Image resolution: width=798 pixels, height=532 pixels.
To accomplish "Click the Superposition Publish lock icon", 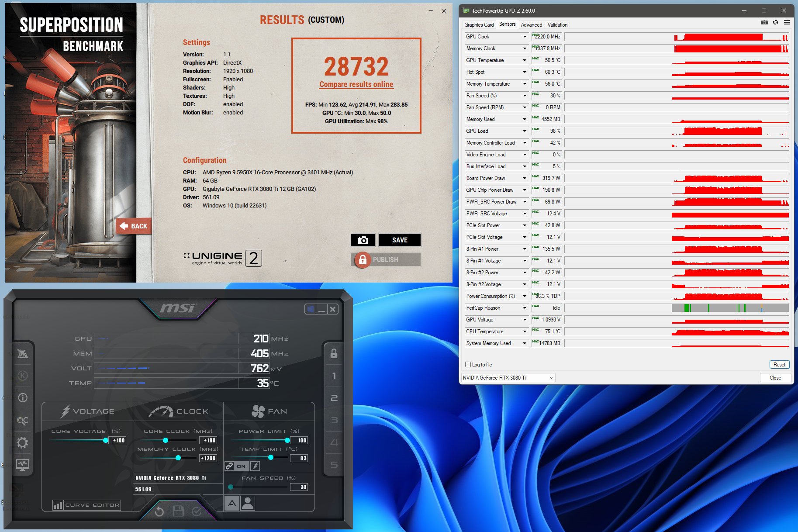I will point(363,260).
